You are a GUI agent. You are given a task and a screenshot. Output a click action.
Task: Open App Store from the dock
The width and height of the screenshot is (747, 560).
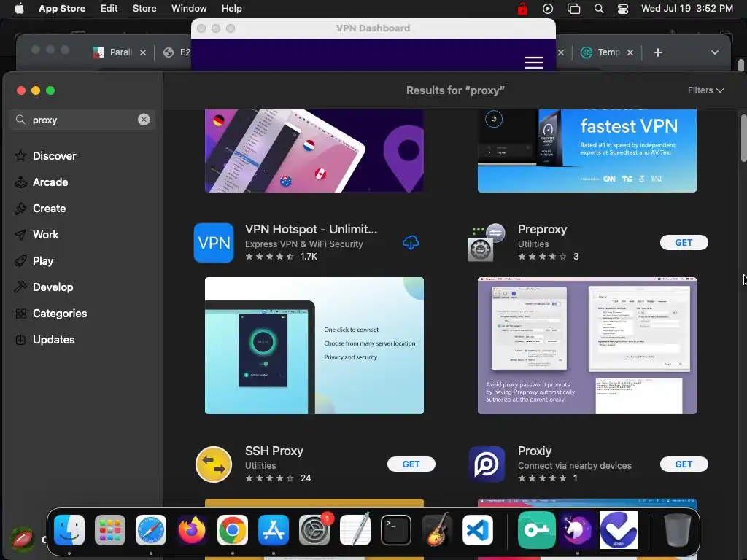point(274,530)
